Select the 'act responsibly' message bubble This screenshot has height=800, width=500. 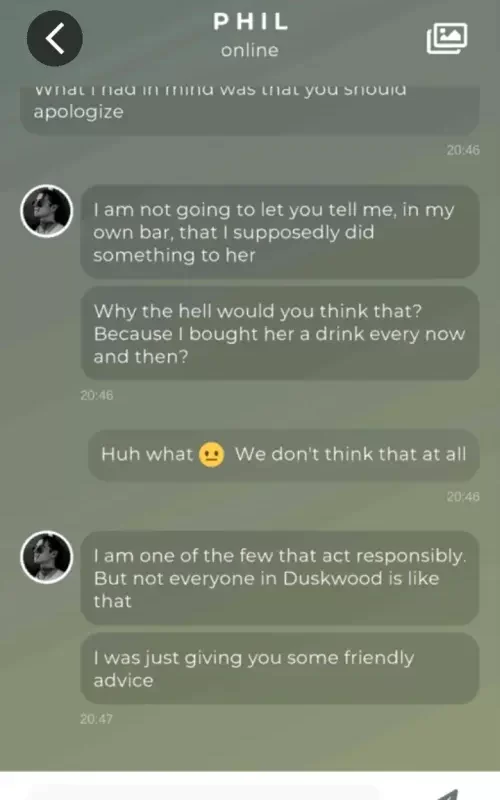[x=280, y=578]
